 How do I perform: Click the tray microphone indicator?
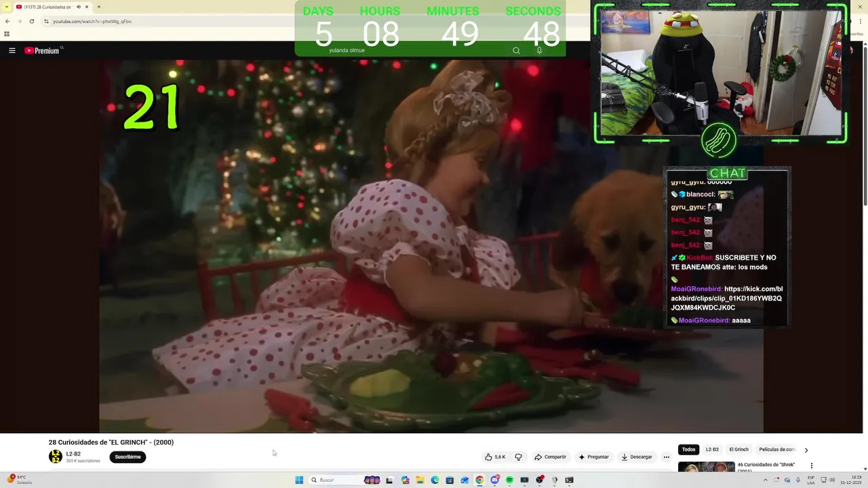point(798,480)
